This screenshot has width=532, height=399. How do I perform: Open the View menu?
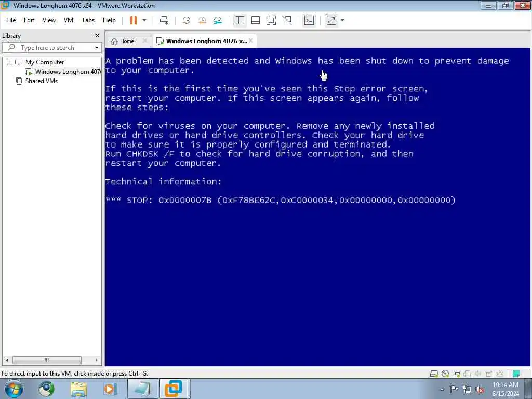(49, 20)
